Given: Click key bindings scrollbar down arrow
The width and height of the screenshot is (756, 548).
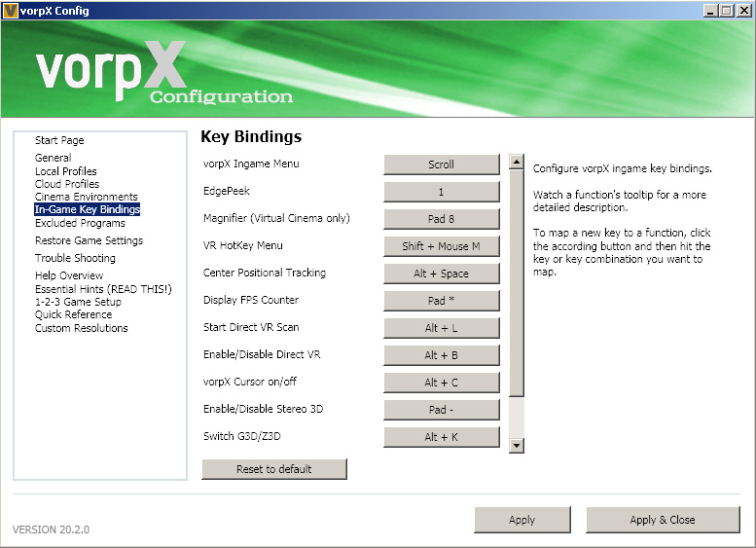Looking at the screenshot, I should pyautogui.click(x=517, y=446).
